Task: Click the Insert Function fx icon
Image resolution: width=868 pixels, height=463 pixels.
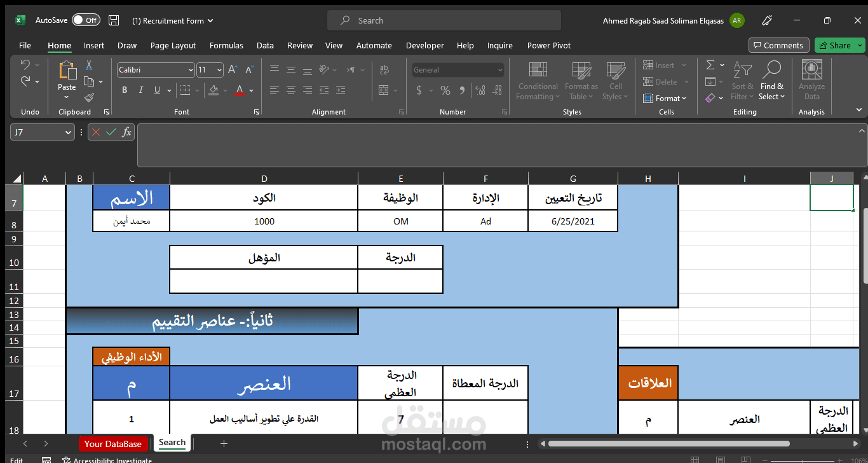Action: coord(126,132)
